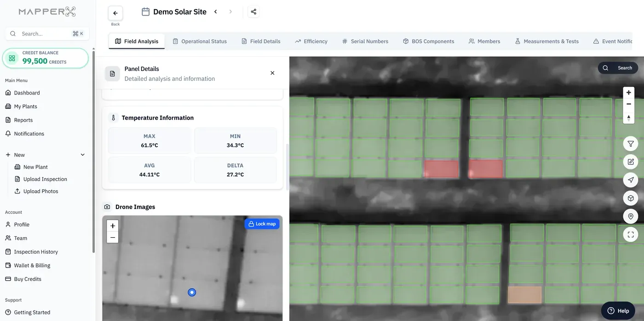
Task: Enter fullscreen map view
Action: pos(631,234)
